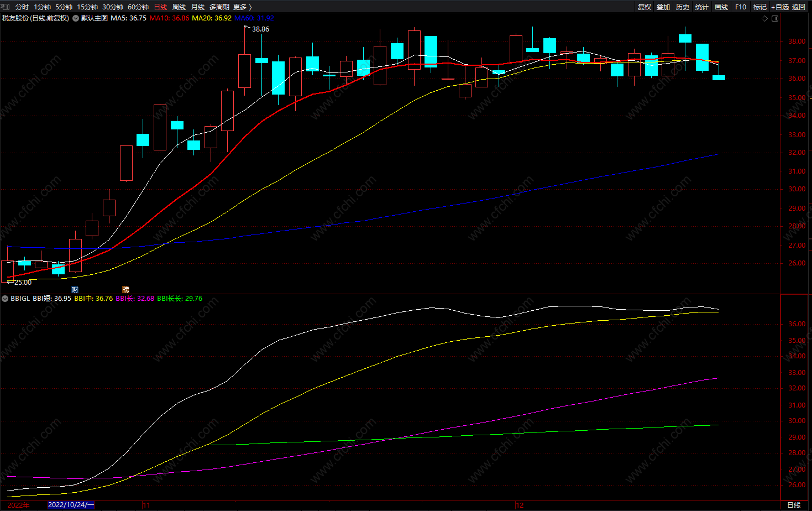Switch to the 周线 weekly chart tab
The width and height of the screenshot is (812, 511).
[179, 7]
